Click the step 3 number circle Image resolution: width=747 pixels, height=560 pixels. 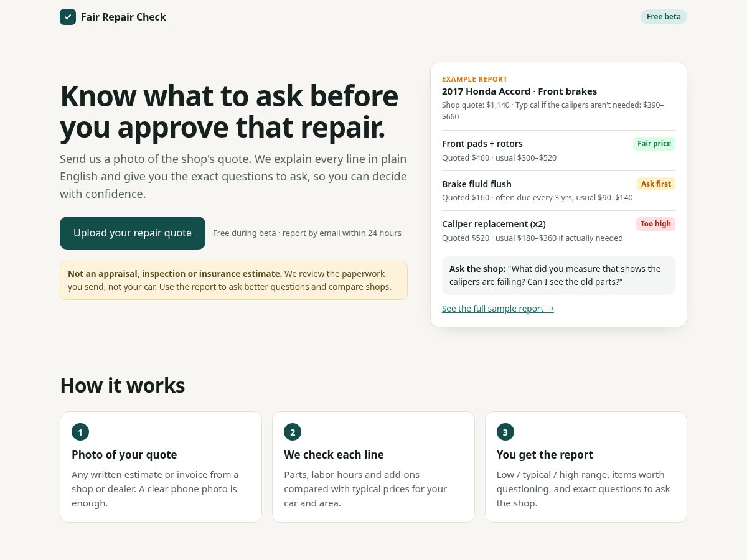[x=505, y=432]
